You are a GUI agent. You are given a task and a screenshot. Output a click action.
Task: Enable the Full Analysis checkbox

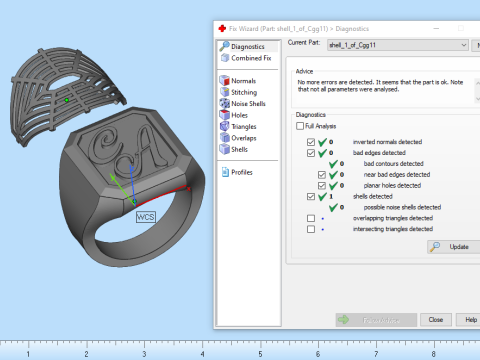point(300,126)
